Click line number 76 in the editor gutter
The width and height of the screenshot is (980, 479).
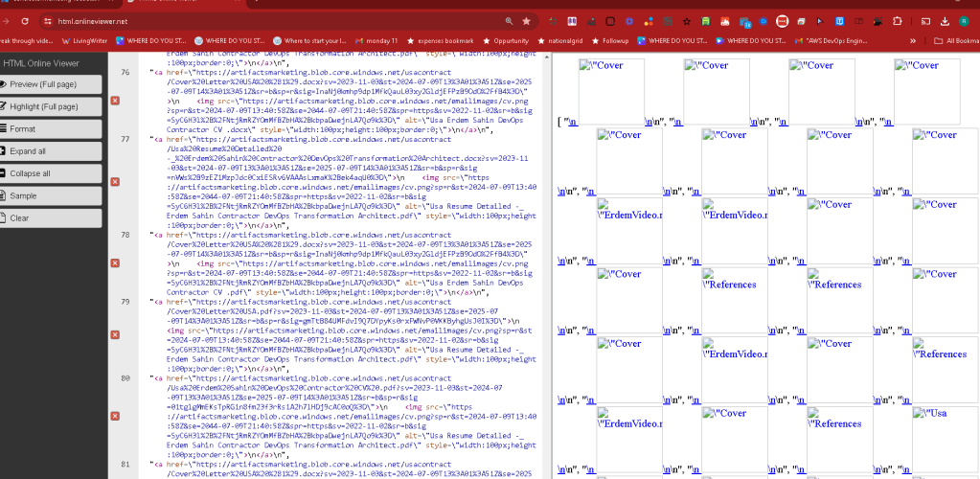(125, 73)
